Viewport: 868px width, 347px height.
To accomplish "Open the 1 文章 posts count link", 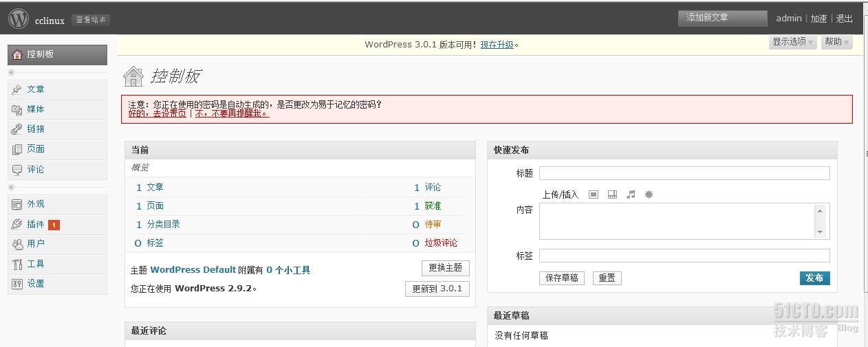I will 150,188.
